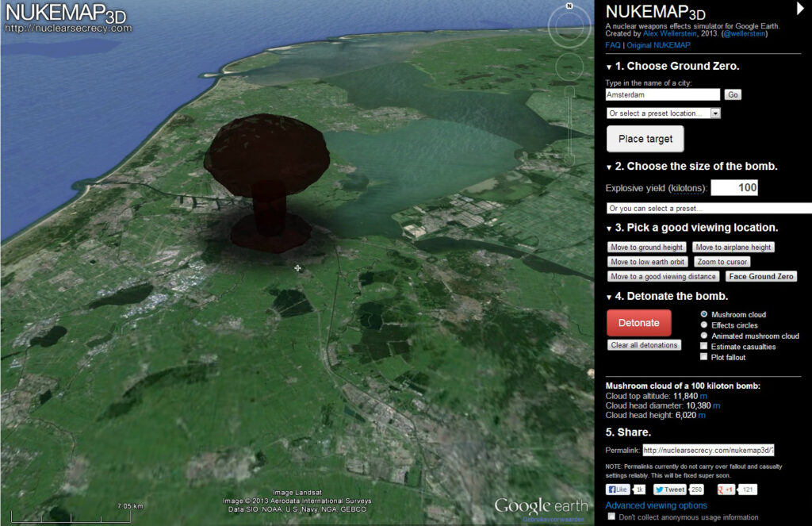The width and height of the screenshot is (812, 526).
Task: Collapse section 3 Pick a good viewing location
Action: tap(609, 228)
